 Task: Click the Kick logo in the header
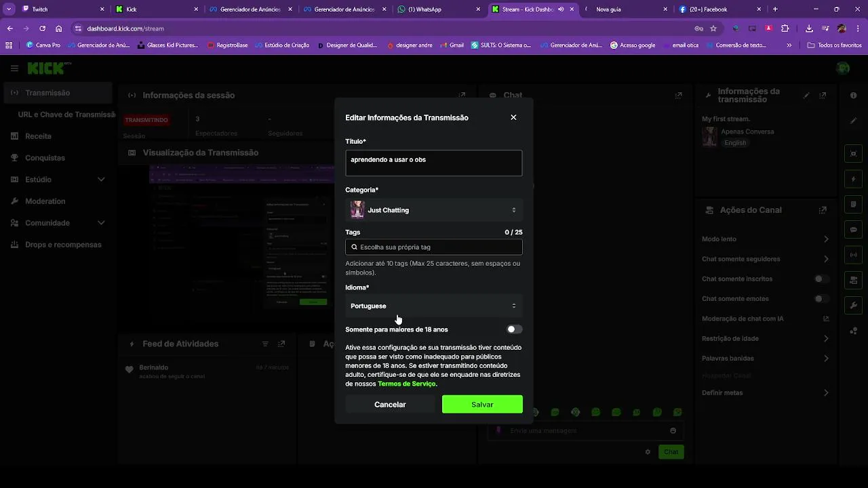(49, 68)
